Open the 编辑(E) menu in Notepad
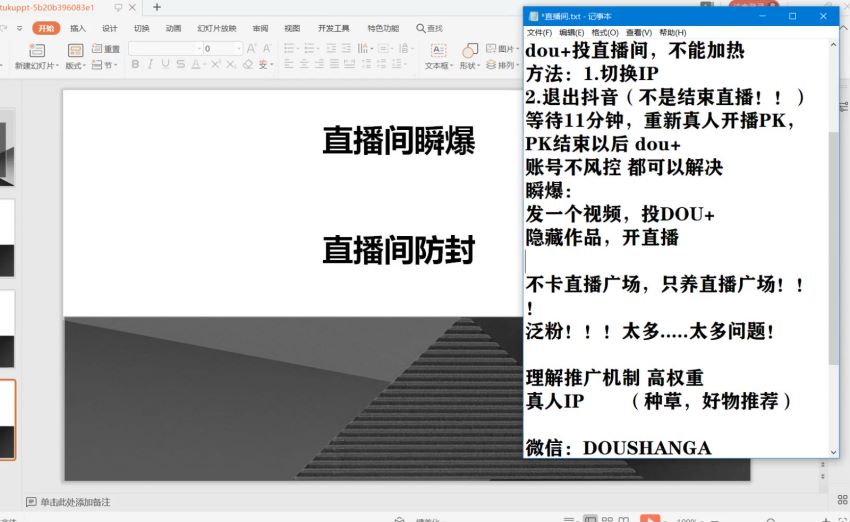This screenshot has width=850, height=522. pyautogui.click(x=572, y=33)
